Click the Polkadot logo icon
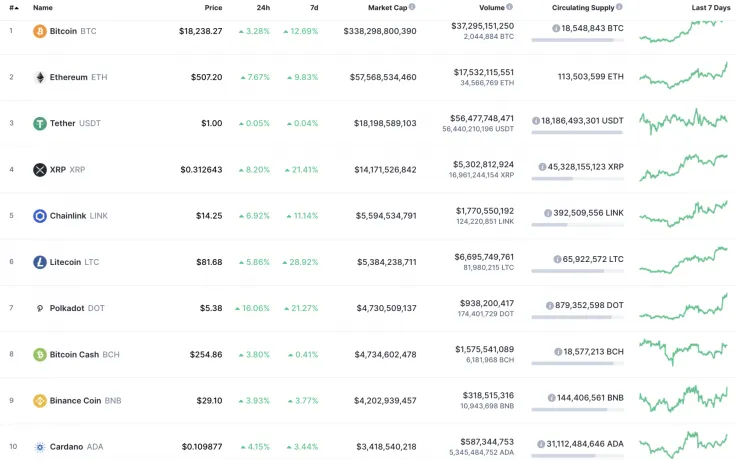This screenshot has width=736, height=460. pos(39,308)
